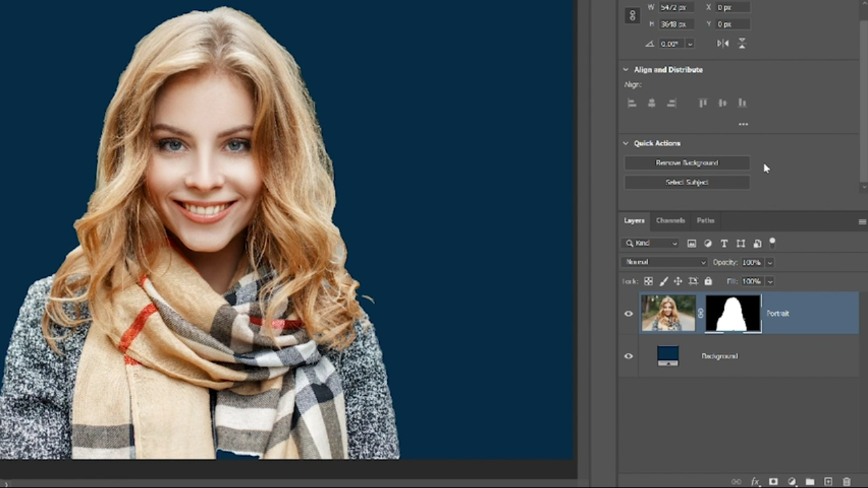Open the Kind filter dropdown
Viewport: 868px width, 488px height.
[x=650, y=243]
